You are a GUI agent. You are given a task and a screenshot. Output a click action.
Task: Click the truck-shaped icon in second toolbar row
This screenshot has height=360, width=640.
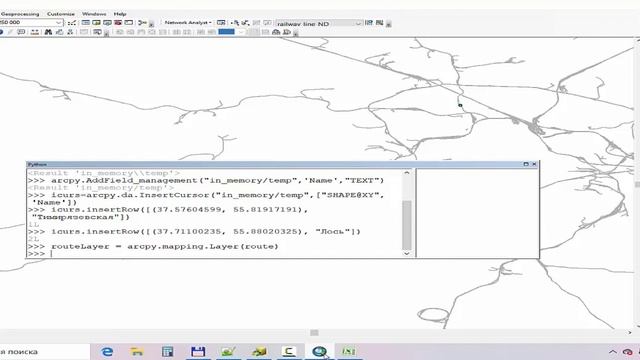(x=287, y=32)
